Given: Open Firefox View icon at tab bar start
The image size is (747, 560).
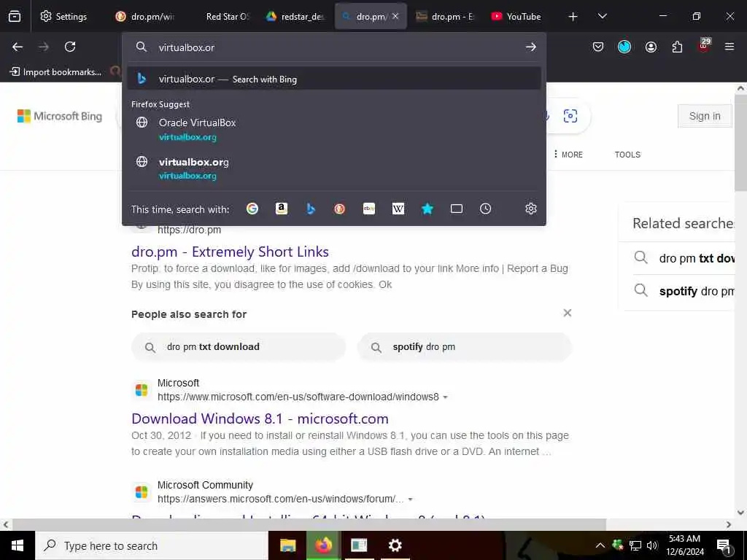Looking at the screenshot, I should 15,16.
